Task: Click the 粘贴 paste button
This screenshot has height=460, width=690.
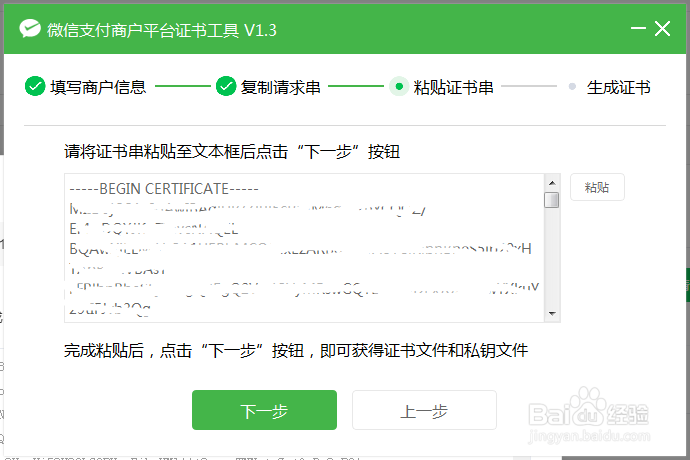Action: coord(597,188)
